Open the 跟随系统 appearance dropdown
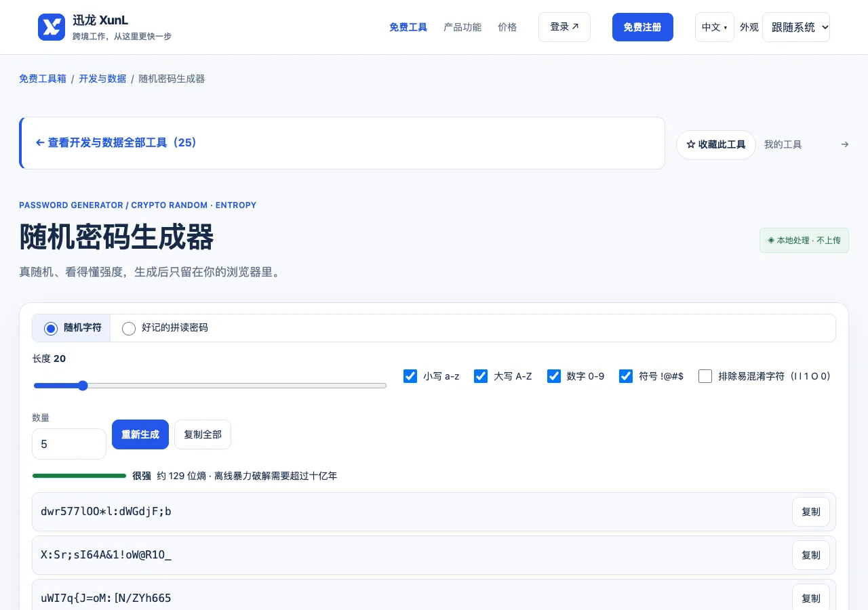This screenshot has height=610, width=868. (x=796, y=27)
